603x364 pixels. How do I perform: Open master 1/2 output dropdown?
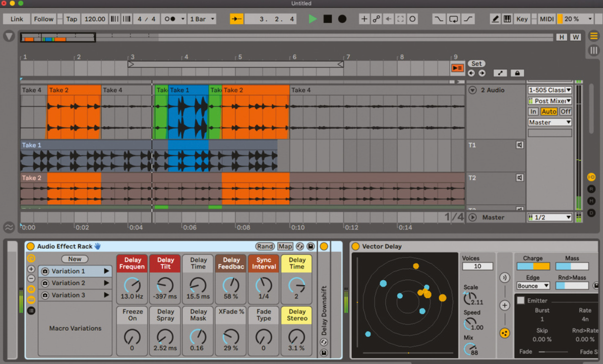(x=550, y=217)
